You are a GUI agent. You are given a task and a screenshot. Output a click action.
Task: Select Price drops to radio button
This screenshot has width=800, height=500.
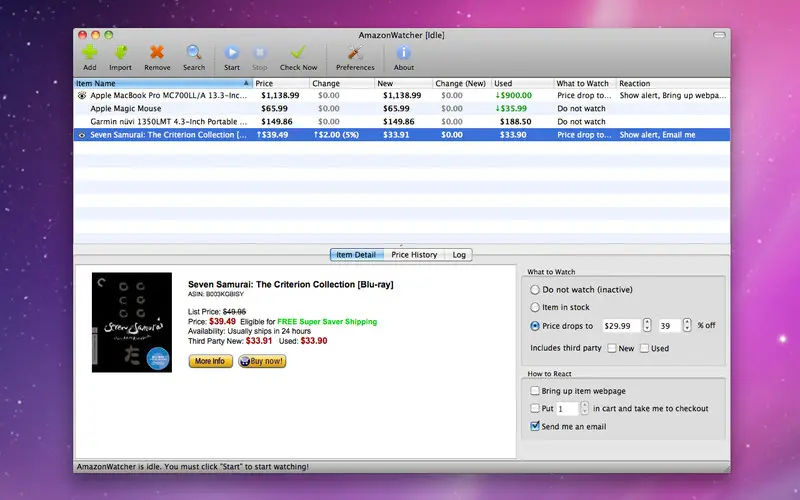point(535,326)
